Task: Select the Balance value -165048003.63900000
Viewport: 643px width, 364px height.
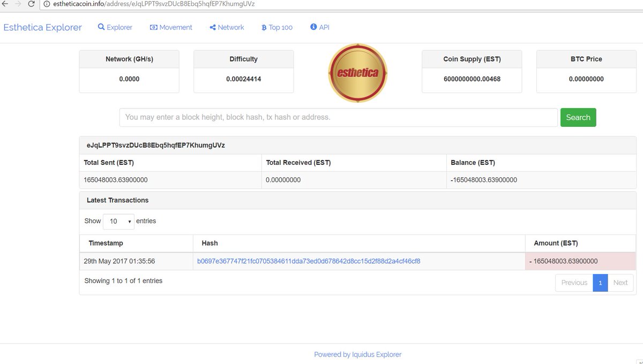Action: point(484,180)
